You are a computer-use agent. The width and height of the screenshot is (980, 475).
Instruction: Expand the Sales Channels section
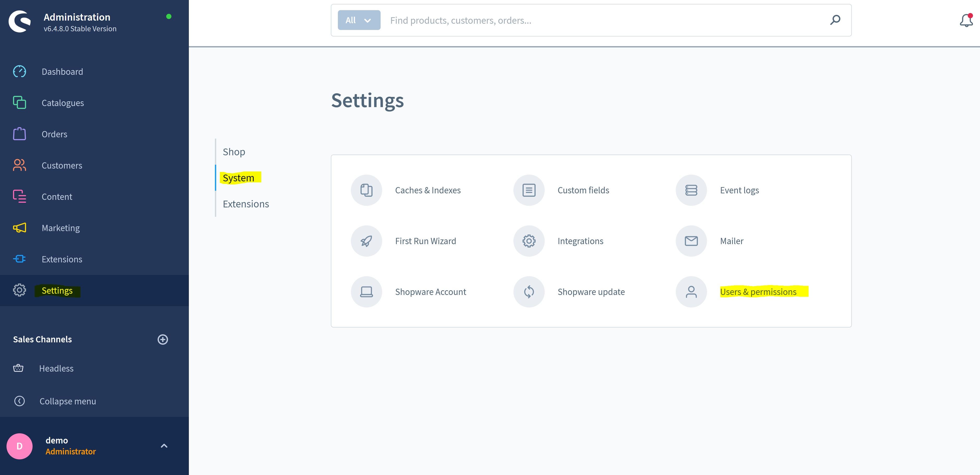tap(162, 339)
